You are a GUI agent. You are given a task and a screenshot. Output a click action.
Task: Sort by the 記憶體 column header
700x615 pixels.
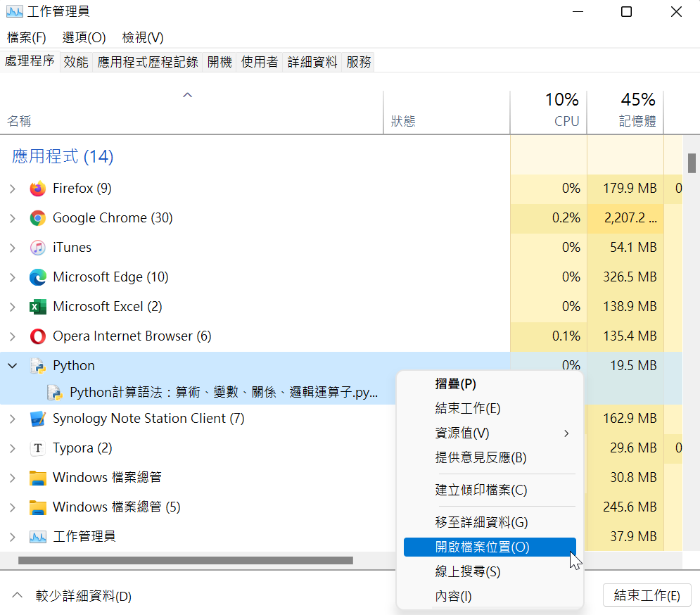pos(625,113)
